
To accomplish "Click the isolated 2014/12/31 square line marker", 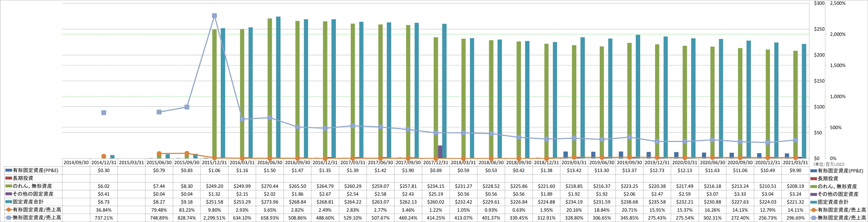I will tap(104, 113).
